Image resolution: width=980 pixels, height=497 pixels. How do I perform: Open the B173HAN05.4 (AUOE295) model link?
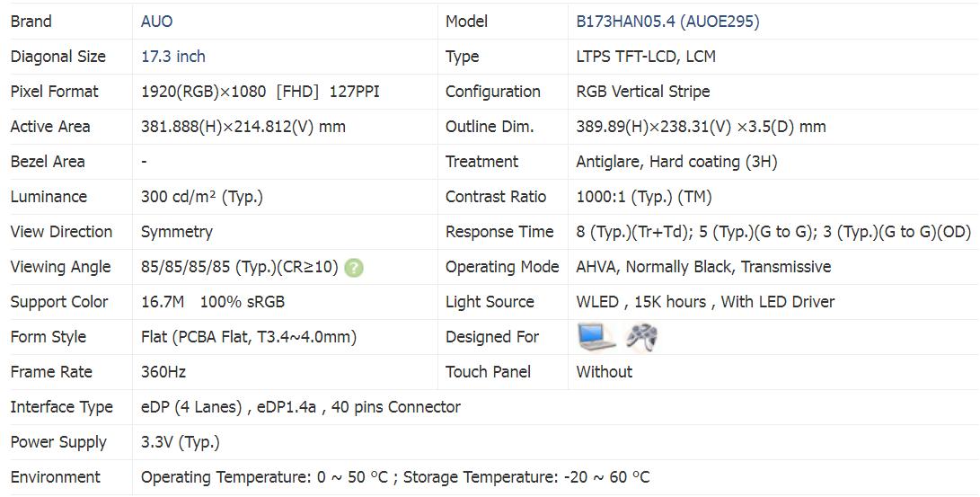point(667,22)
